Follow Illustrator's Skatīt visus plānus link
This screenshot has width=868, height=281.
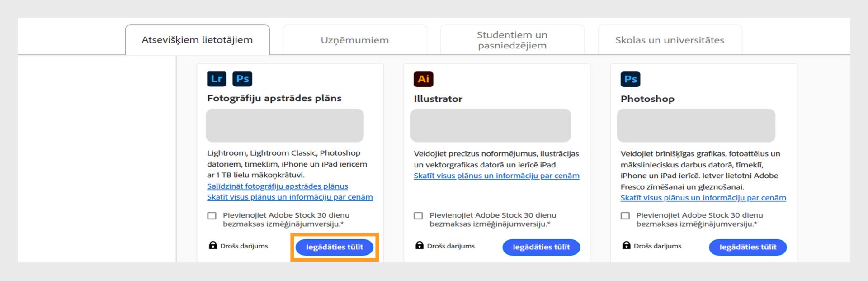click(496, 176)
